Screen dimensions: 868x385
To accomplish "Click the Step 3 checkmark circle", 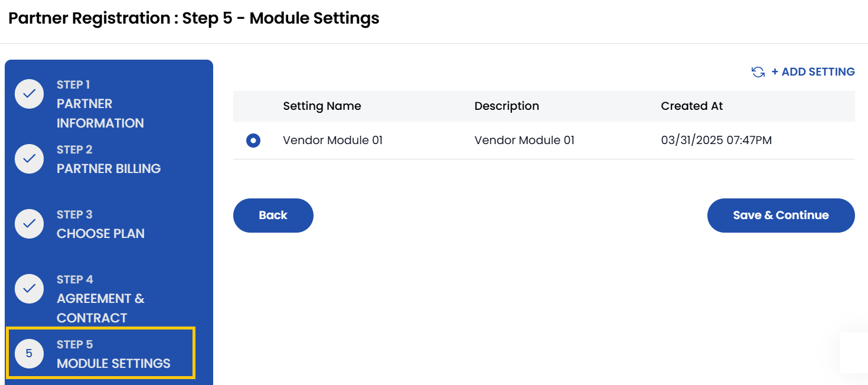I will tap(30, 224).
